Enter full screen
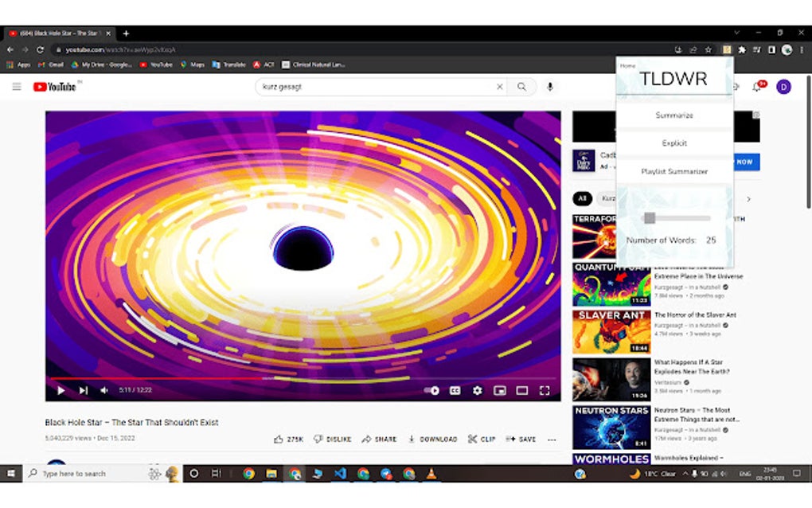The height and width of the screenshot is (508, 812). 545,390
